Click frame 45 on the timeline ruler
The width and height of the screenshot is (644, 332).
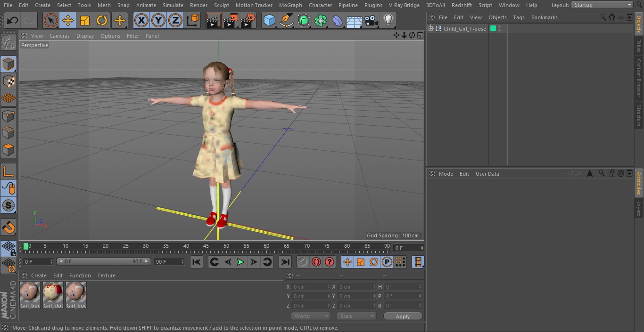click(206, 246)
